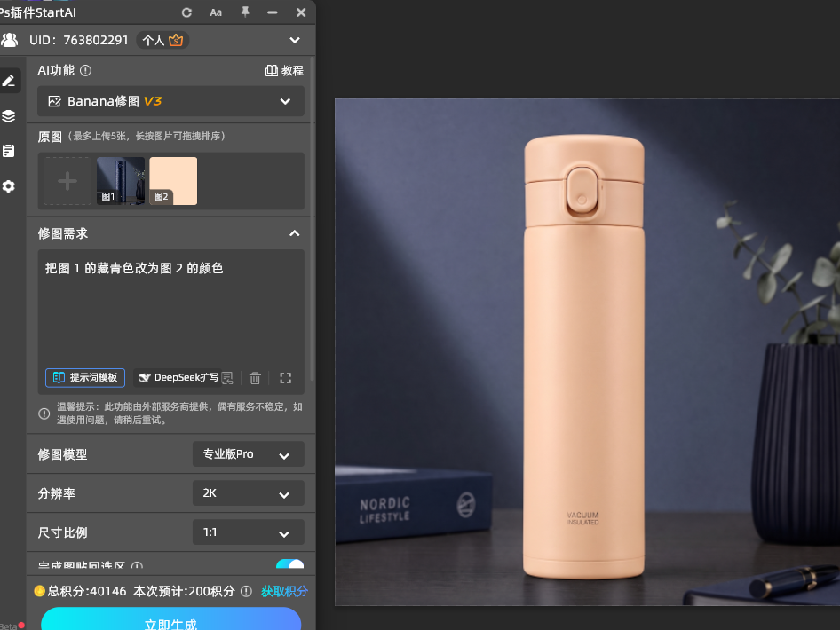Click the refresh icon in the title bar
This screenshot has width=840, height=630.
click(186, 12)
